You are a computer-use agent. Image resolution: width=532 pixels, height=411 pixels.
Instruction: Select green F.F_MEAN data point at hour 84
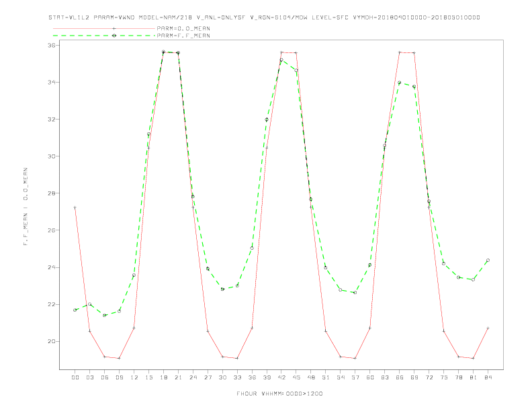coord(488,260)
